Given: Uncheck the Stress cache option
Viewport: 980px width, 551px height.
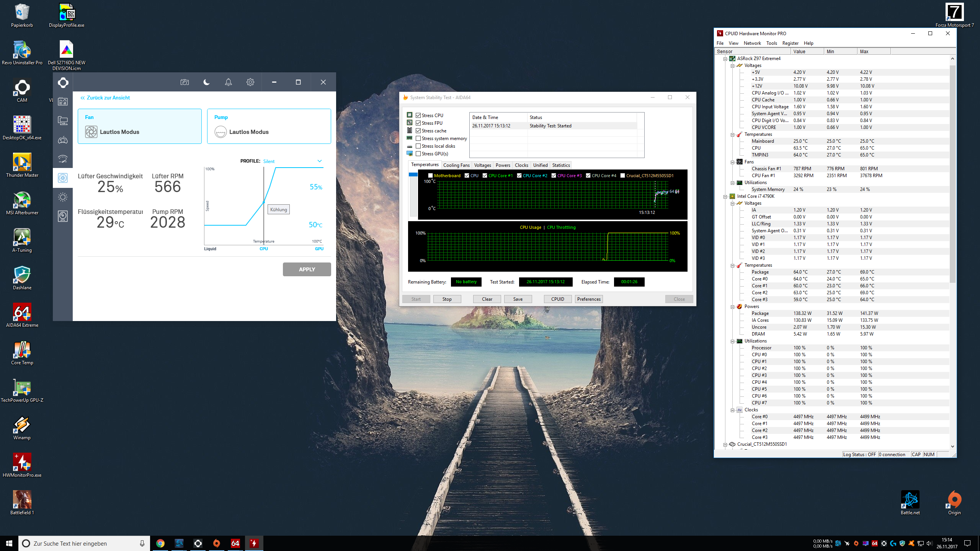Looking at the screenshot, I should (418, 131).
